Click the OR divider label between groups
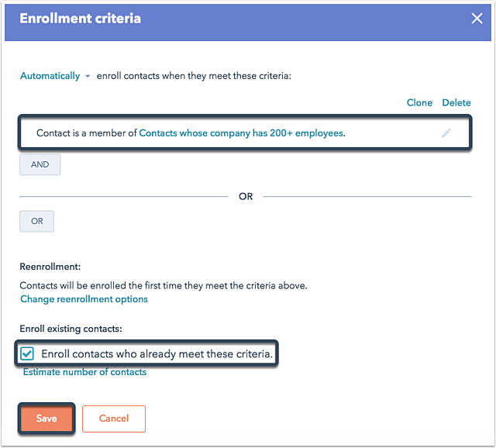This screenshot has width=496, height=448. pyautogui.click(x=246, y=197)
